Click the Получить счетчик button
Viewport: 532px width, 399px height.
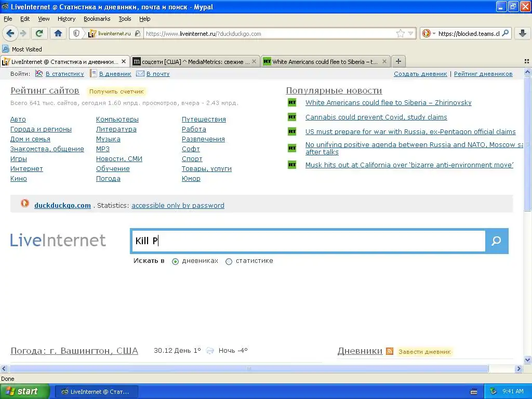116,91
